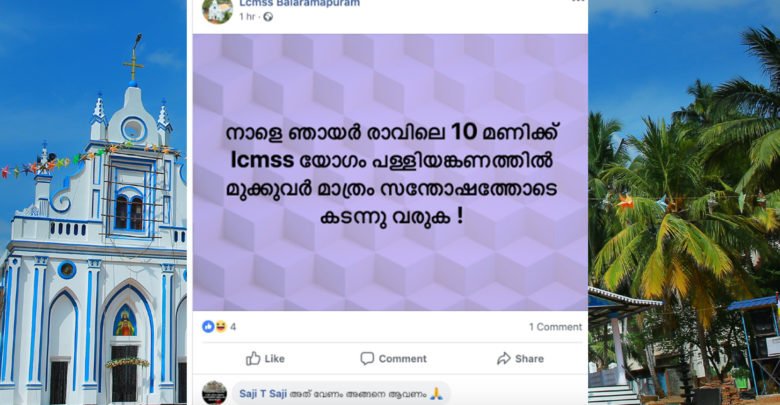Open Saji T Saji's profile name link
The width and height of the screenshot is (780, 405).
[x=263, y=394]
